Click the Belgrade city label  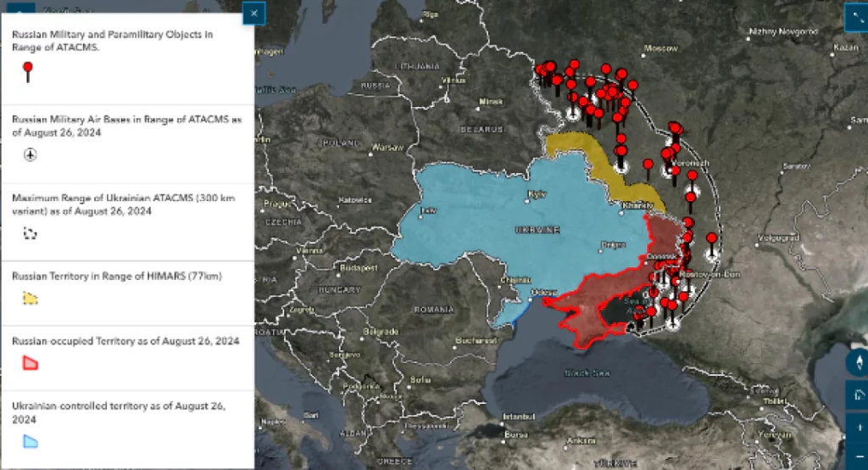pos(381,332)
